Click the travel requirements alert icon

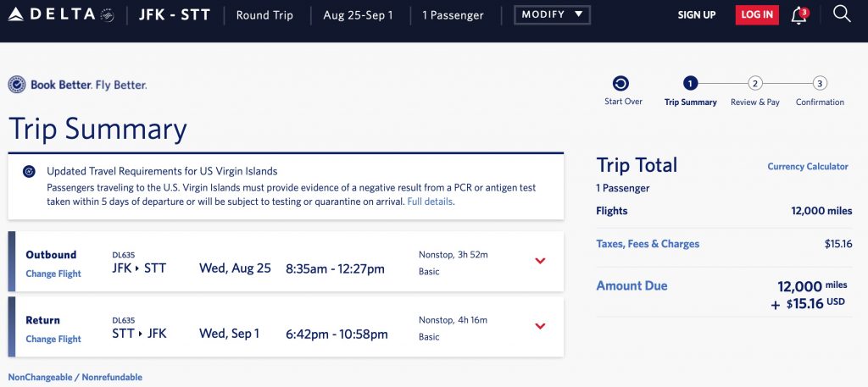tap(29, 171)
